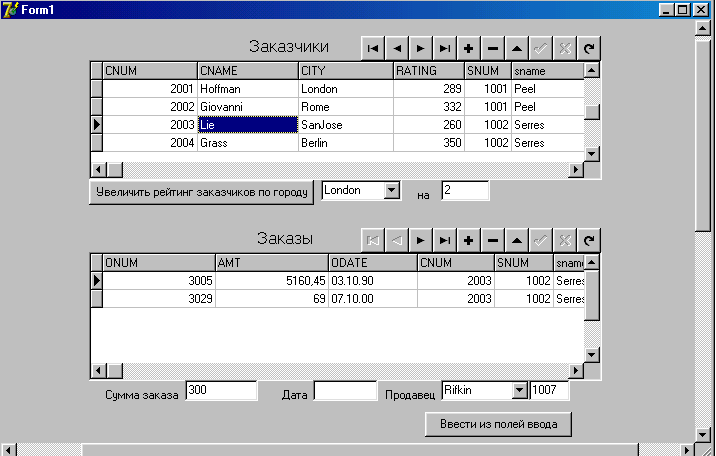Click edit record triangle in Заказы navigator
This screenshot has height=456, width=716.
[516, 241]
